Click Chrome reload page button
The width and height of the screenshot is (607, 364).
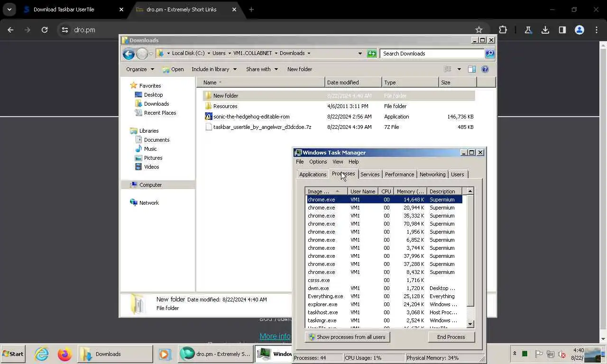[45, 30]
